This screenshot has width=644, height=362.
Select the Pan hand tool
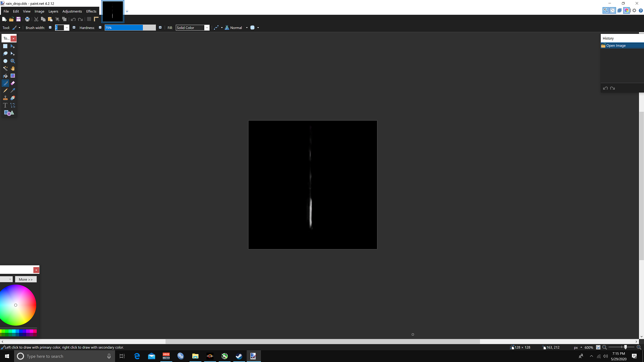(13, 68)
